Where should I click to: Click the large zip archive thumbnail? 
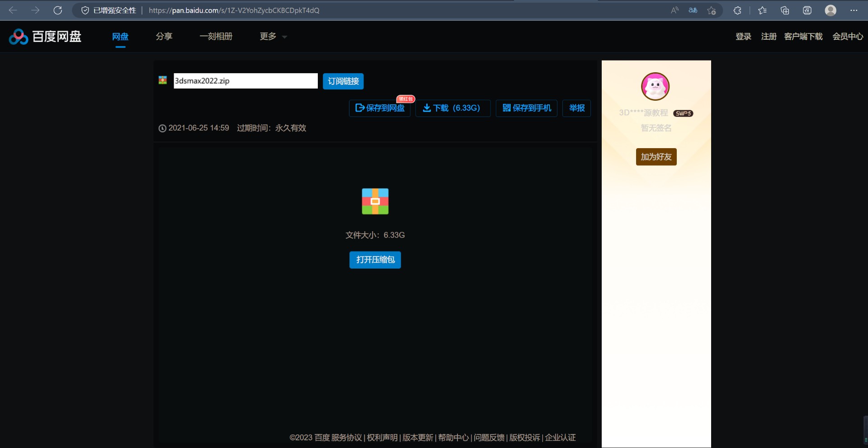375,201
